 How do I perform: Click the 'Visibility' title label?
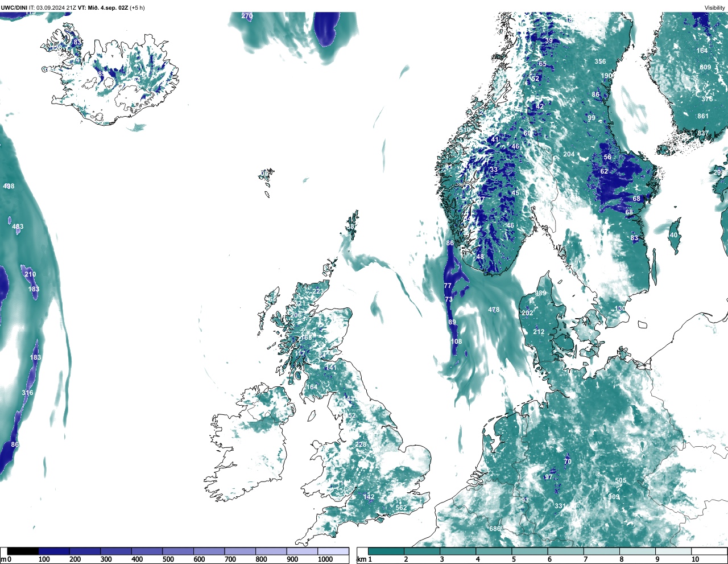tap(715, 7)
